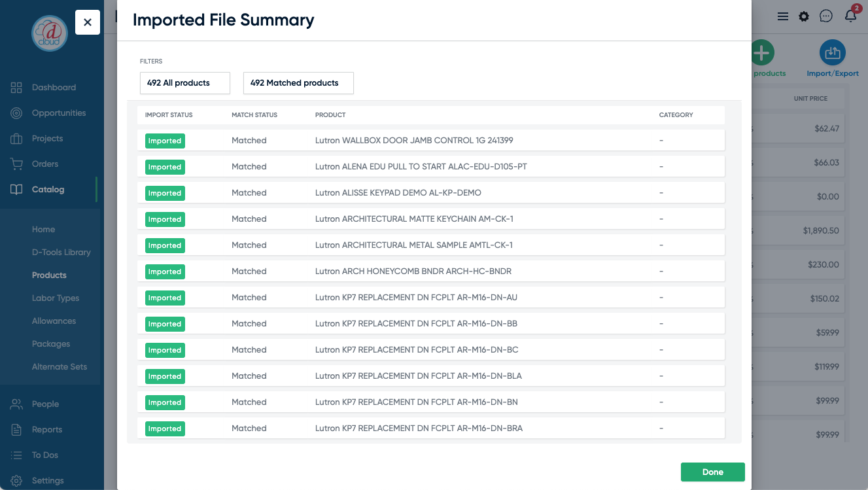Open Labor Types submenu item

(x=56, y=298)
